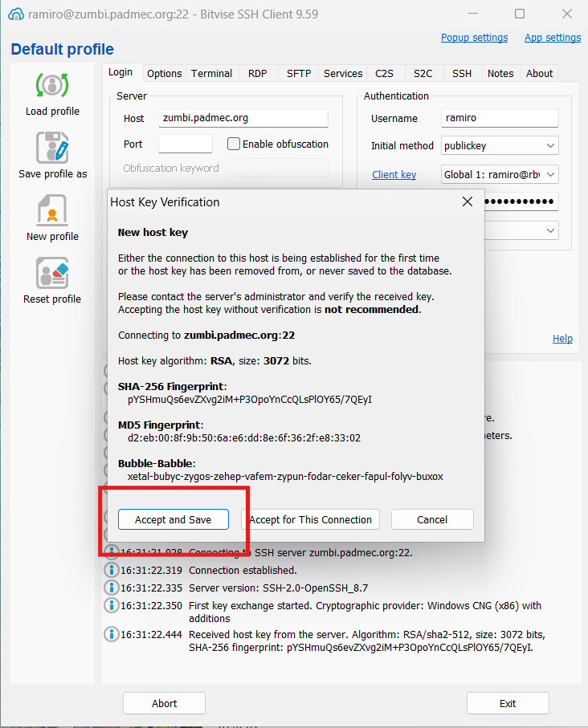The width and height of the screenshot is (588, 728).
Task: Click info icon beside Received host key entry
Action: [x=112, y=634]
